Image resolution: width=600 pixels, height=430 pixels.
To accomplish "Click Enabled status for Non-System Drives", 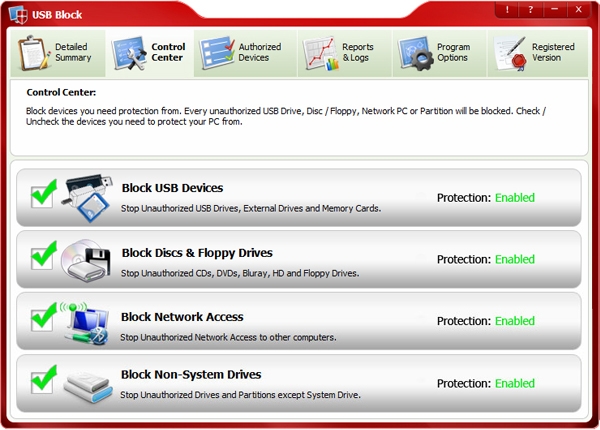I will 515,383.
